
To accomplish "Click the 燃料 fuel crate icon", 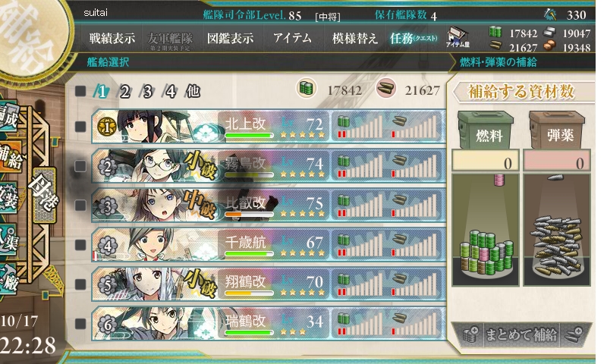I will pyautogui.click(x=486, y=130).
